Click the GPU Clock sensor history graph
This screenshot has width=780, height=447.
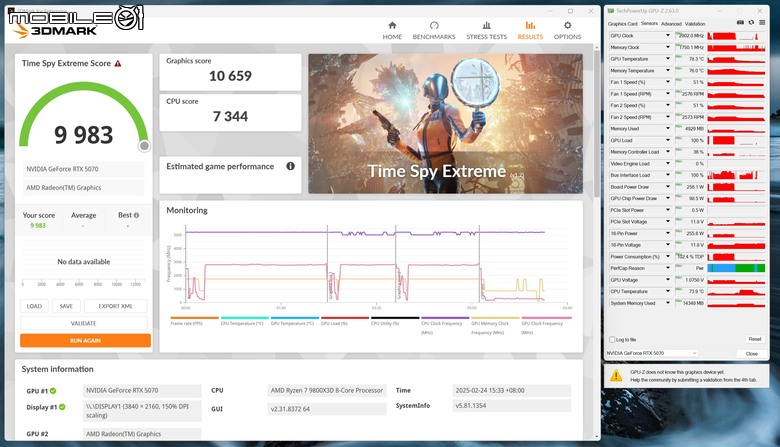[x=736, y=36]
